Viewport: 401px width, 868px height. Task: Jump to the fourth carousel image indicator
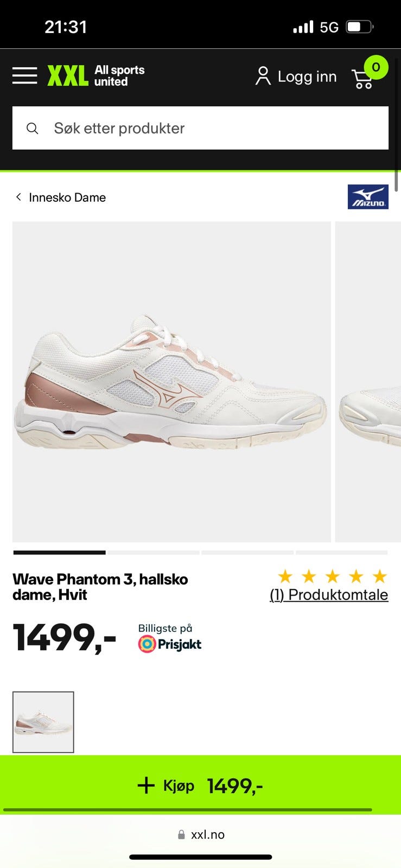[x=342, y=553]
